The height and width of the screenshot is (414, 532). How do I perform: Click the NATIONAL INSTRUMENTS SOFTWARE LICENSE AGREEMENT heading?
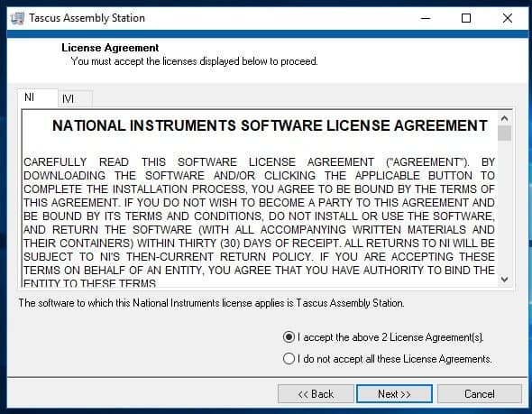click(x=270, y=126)
